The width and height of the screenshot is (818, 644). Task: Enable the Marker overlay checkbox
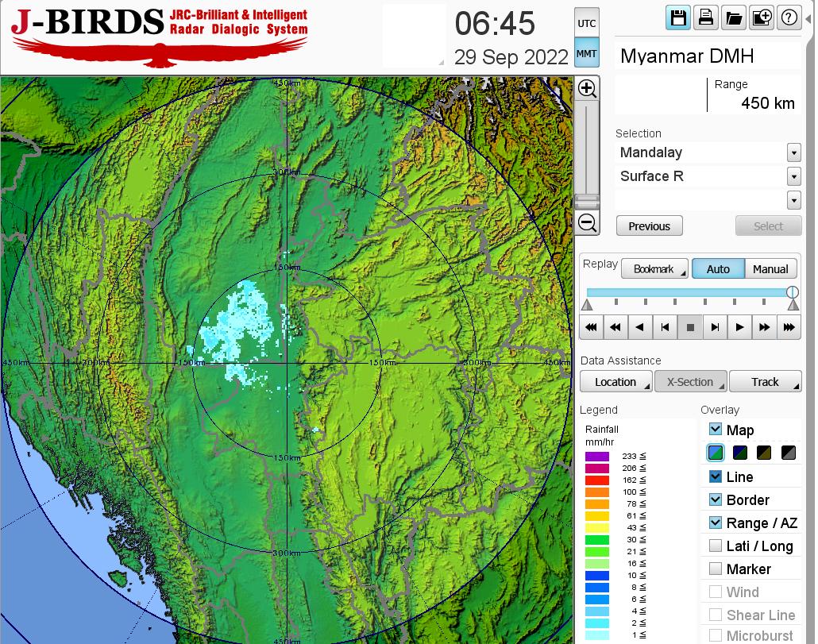[x=716, y=569]
